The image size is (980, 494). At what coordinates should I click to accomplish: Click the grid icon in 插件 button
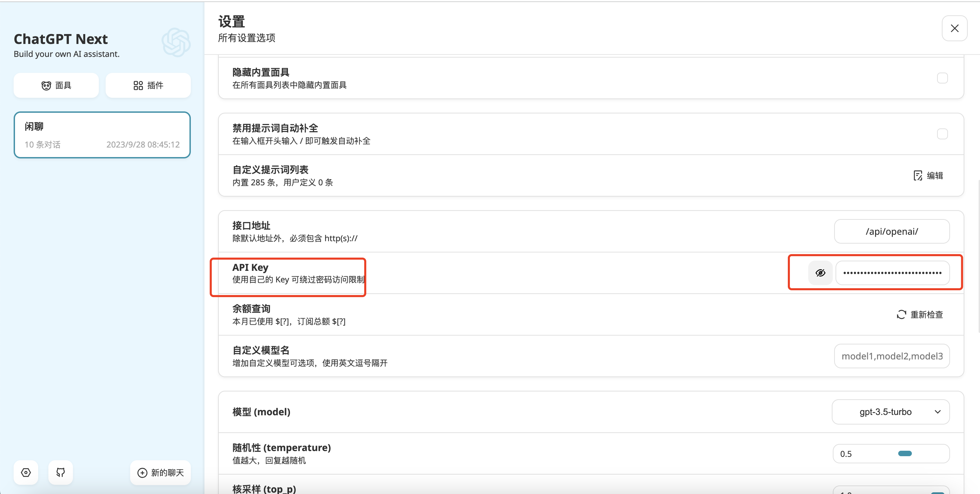pyautogui.click(x=138, y=85)
